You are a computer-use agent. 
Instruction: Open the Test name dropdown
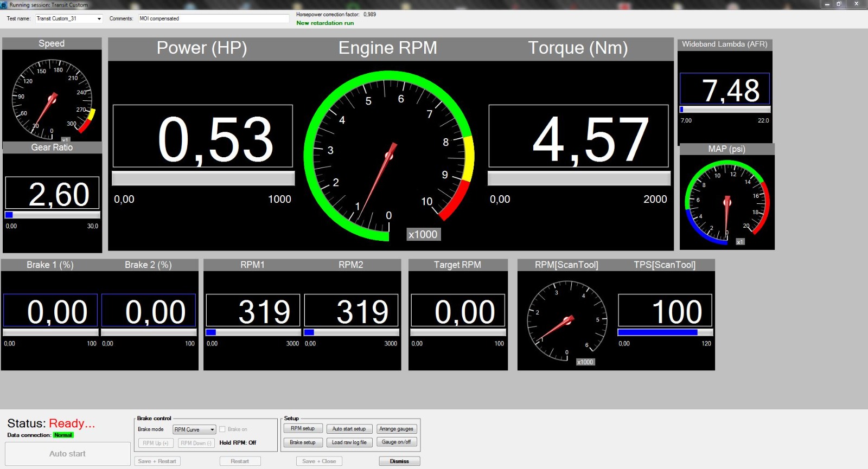click(99, 18)
